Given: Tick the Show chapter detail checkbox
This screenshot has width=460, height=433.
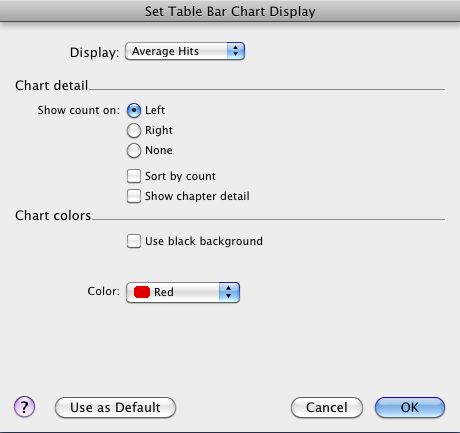Looking at the screenshot, I should 134,196.
